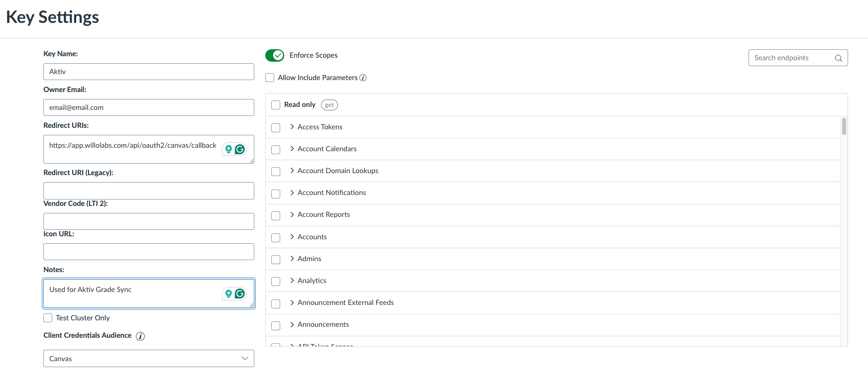Click the Grammarly icon in Notes field

tap(240, 294)
